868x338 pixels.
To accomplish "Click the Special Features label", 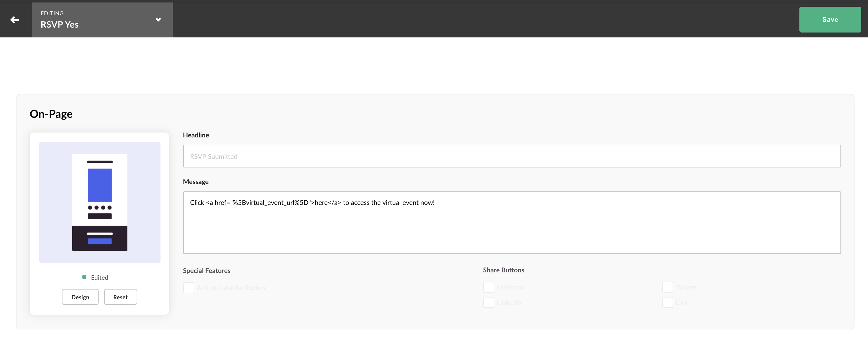I will [x=206, y=271].
